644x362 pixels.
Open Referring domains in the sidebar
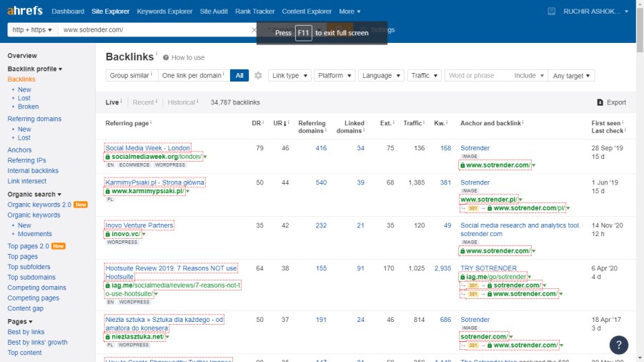pos(34,119)
